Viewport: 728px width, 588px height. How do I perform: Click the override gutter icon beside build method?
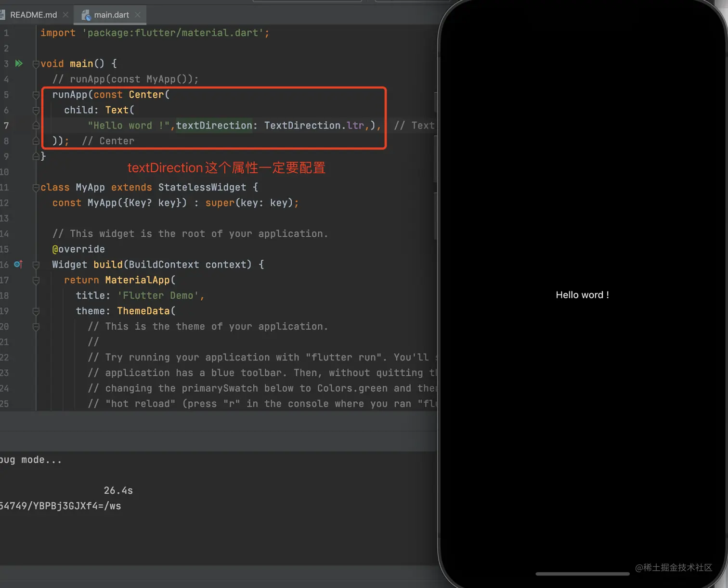tap(18, 264)
